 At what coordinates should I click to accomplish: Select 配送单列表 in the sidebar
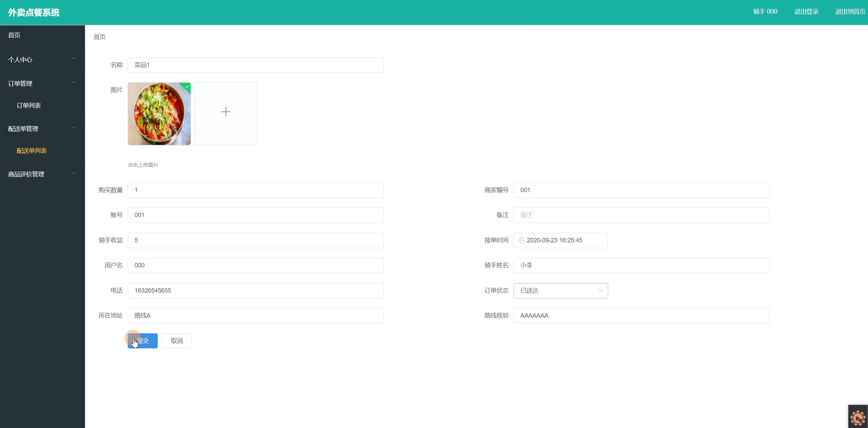pos(32,150)
